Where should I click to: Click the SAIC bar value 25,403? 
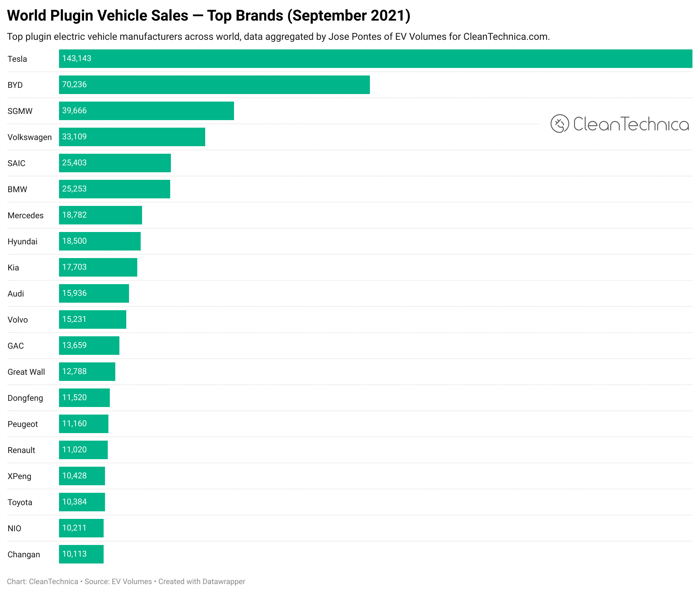point(74,163)
